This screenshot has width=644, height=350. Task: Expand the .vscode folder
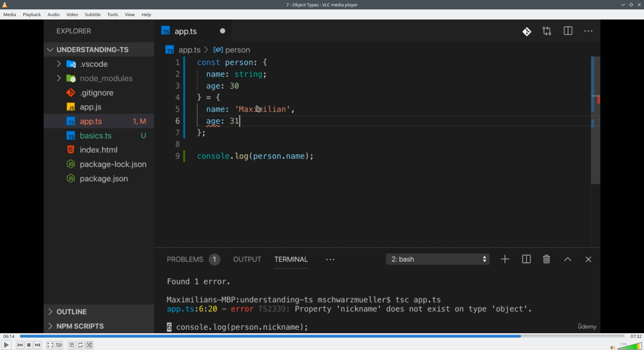(99, 64)
